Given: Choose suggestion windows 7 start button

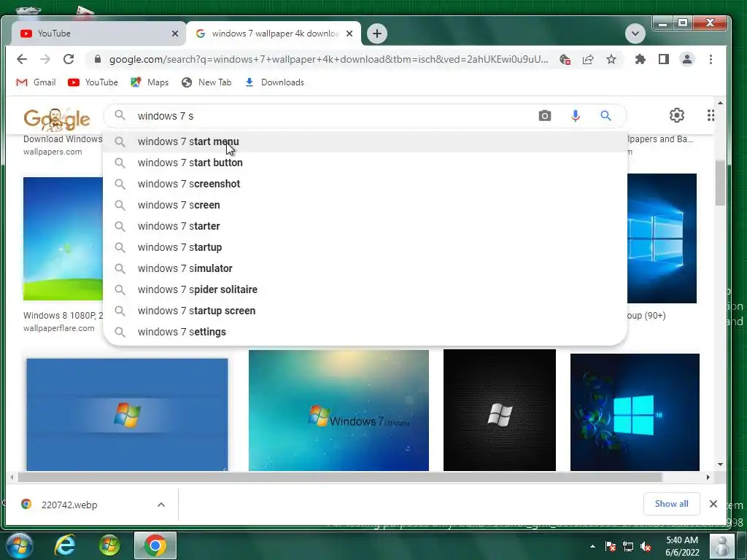Looking at the screenshot, I should (x=365, y=163).
